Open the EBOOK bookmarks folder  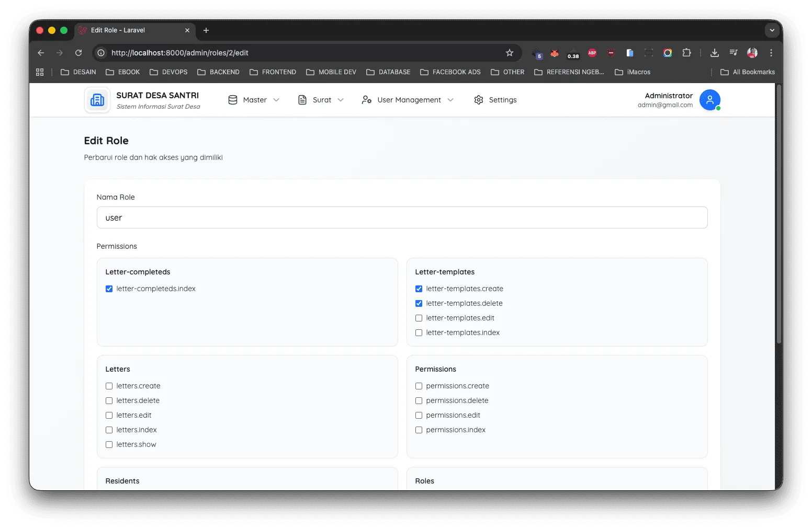(x=123, y=72)
